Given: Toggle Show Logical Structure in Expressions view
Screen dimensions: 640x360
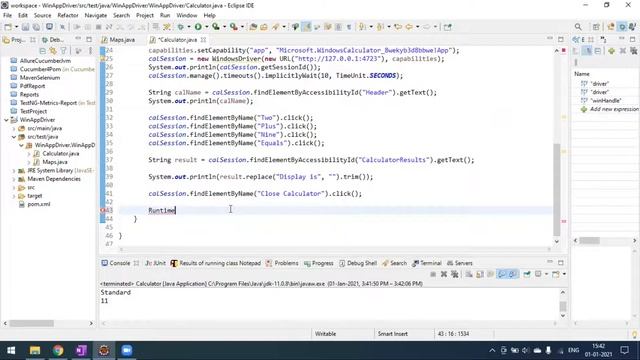Looking at the screenshot, I should [x=587, y=51].
